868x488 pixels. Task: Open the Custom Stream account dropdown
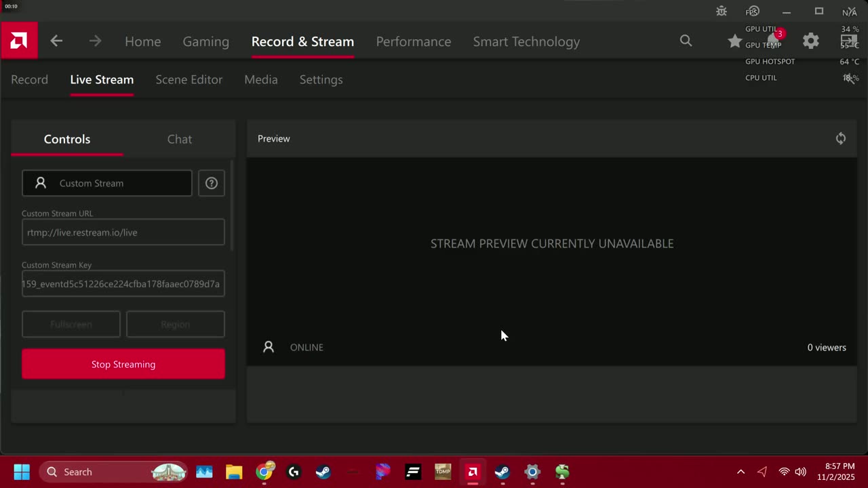(107, 183)
